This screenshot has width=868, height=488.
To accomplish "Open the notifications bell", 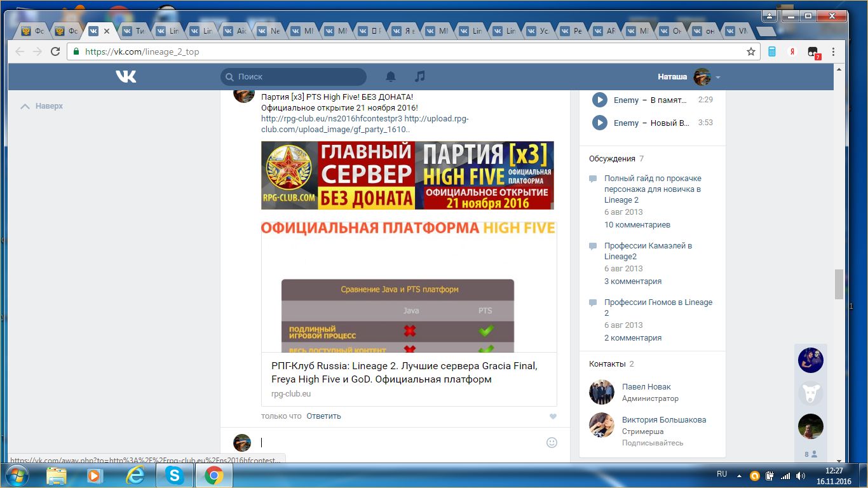I will 391,76.
